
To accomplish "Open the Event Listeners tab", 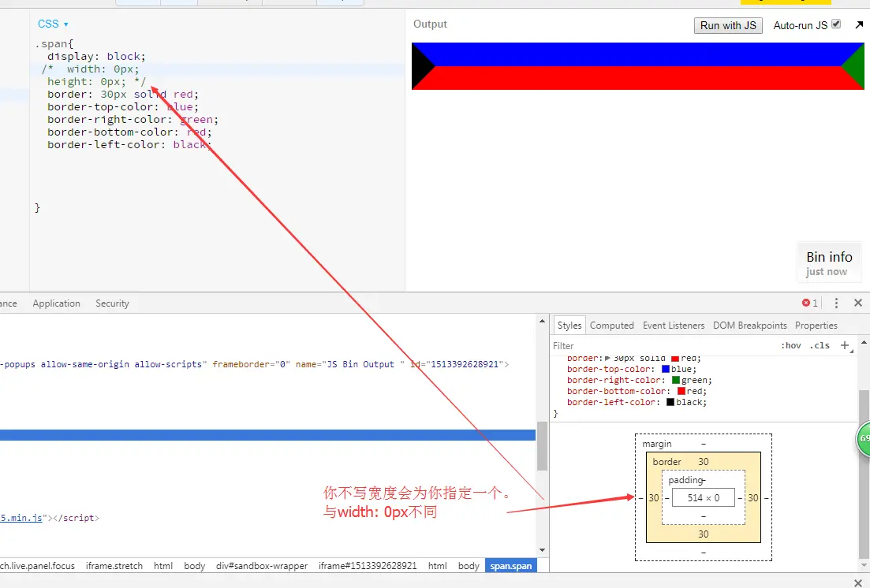I will click(x=674, y=326).
